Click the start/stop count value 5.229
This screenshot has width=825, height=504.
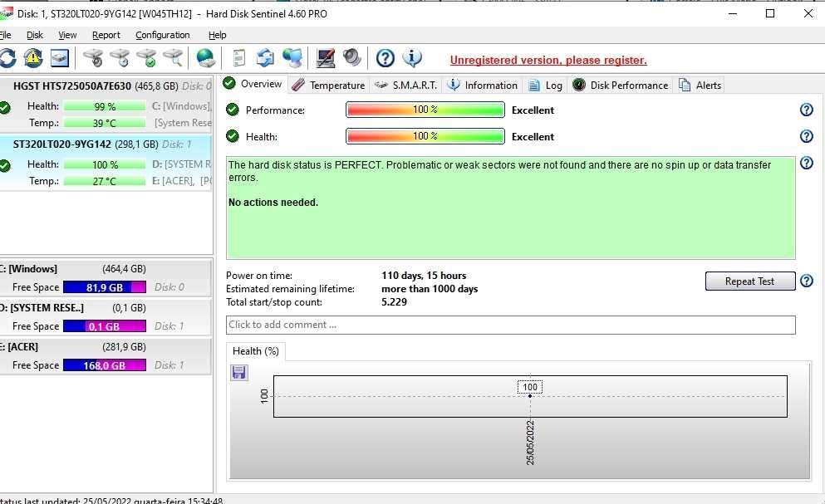pos(394,302)
